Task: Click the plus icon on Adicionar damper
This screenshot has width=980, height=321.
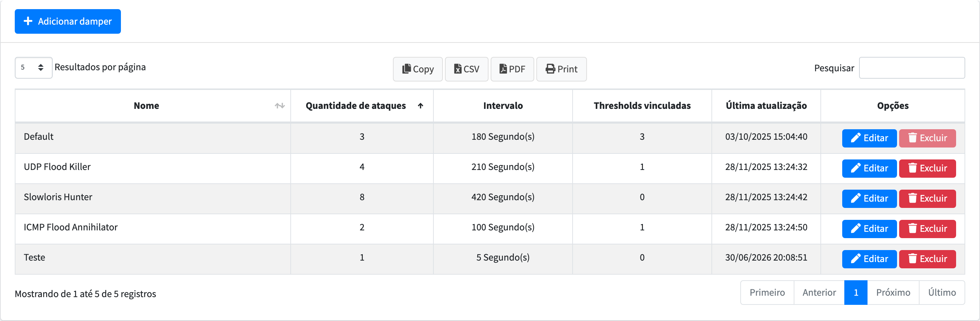Action: (x=28, y=21)
